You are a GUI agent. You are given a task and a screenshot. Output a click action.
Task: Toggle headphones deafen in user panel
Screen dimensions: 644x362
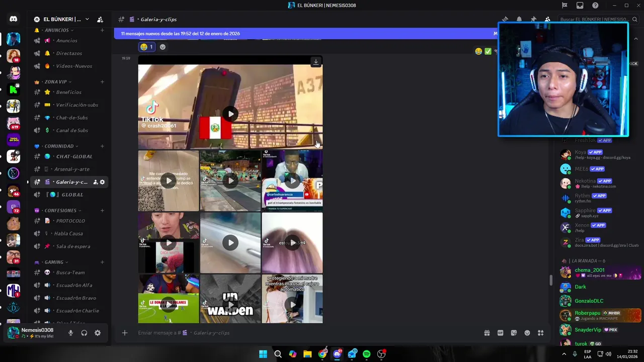pos(84,333)
